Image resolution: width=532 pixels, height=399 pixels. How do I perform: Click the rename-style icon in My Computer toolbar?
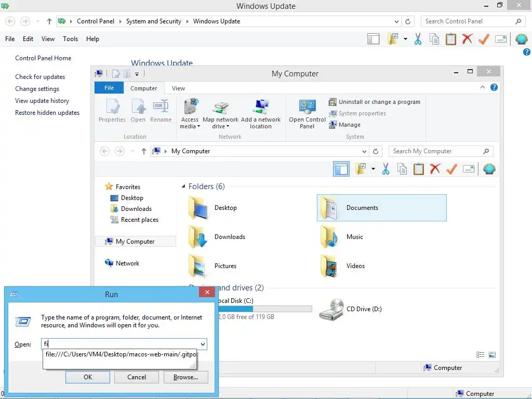point(469,169)
